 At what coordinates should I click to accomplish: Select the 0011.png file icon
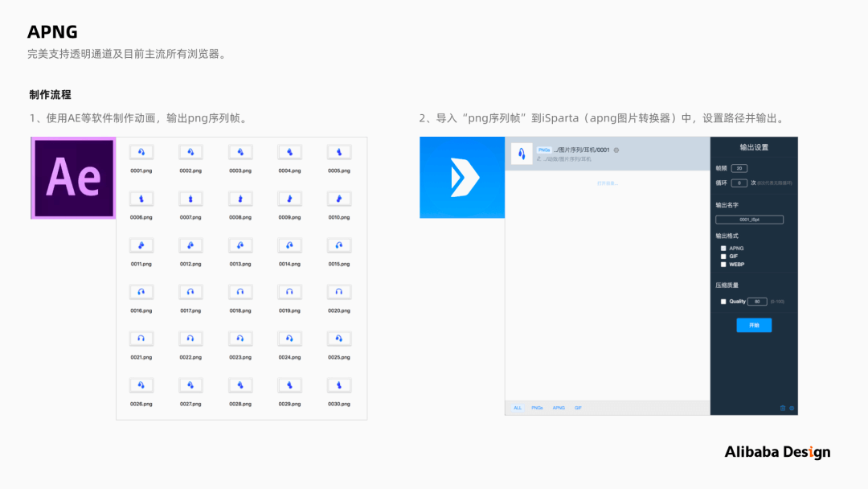pos(141,245)
